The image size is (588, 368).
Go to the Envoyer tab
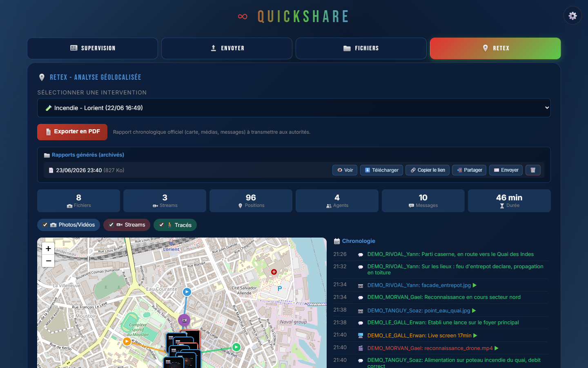tap(227, 48)
